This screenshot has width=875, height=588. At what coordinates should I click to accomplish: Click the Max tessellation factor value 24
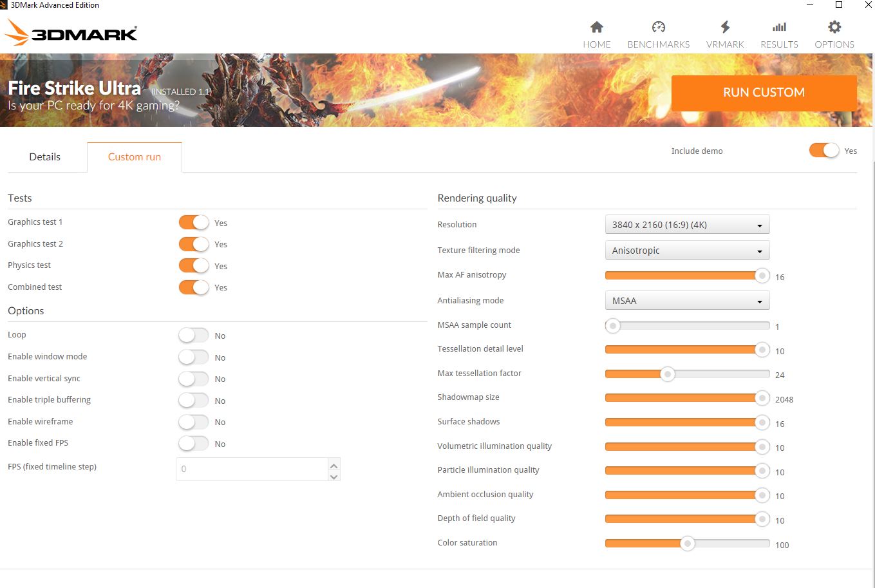pyautogui.click(x=780, y=375)
